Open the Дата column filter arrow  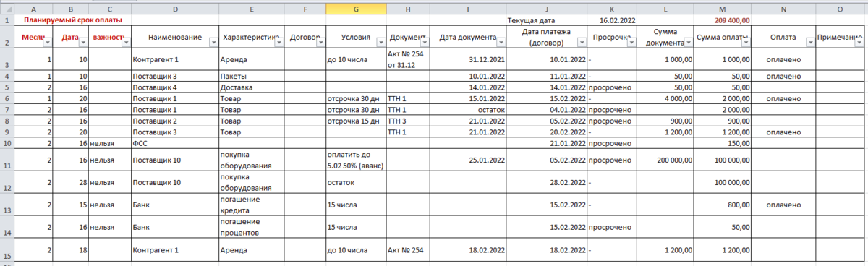pos(83,43)
